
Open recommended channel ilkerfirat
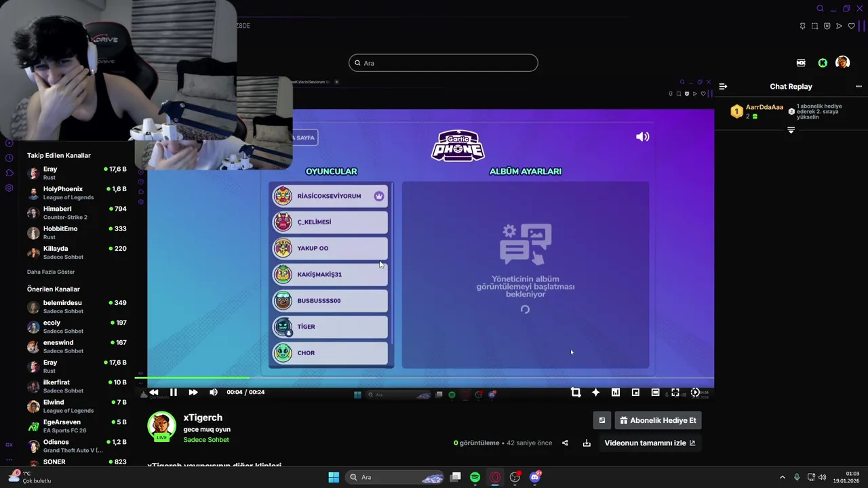pos(77,386)
